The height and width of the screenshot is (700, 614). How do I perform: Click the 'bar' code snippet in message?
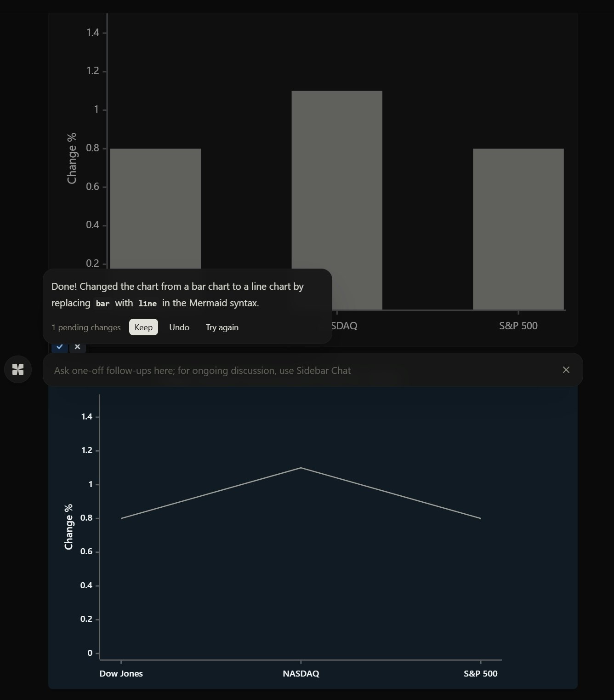click(102, 304)
